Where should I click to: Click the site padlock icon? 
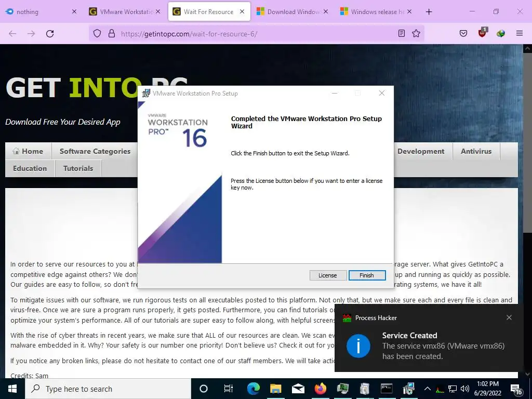click(112, 34)
